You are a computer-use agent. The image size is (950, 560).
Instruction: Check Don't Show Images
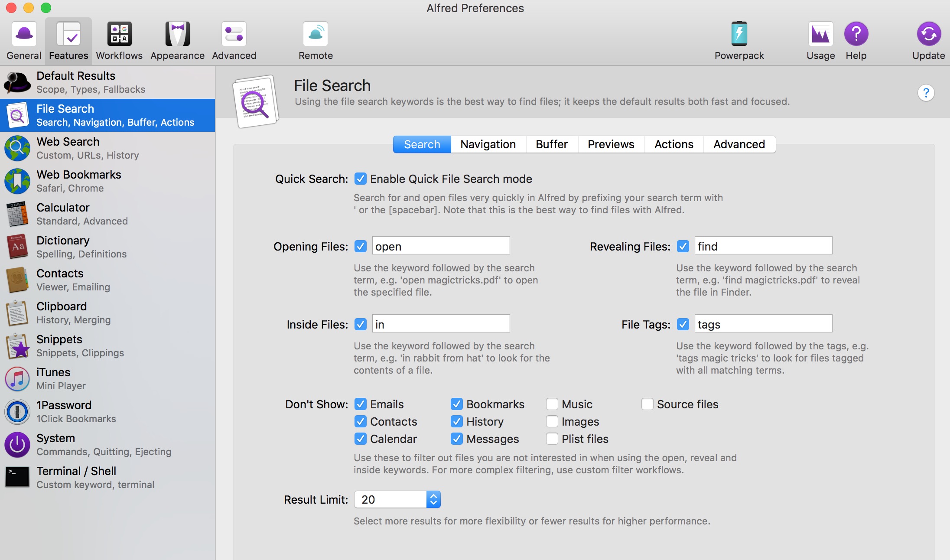pos(552,421)
